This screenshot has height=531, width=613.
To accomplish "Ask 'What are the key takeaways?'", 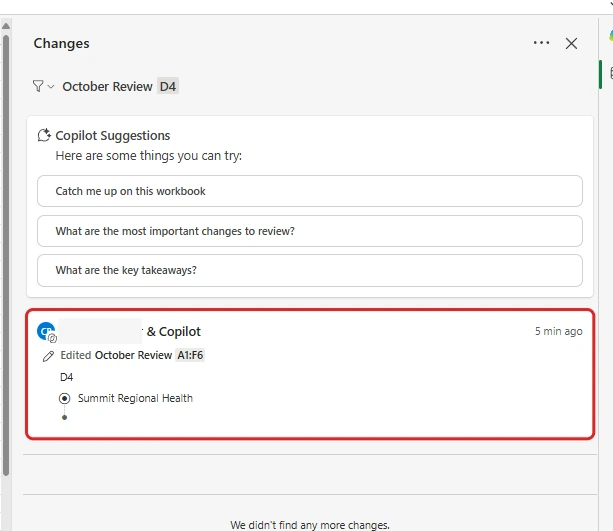I will (310, 271).
